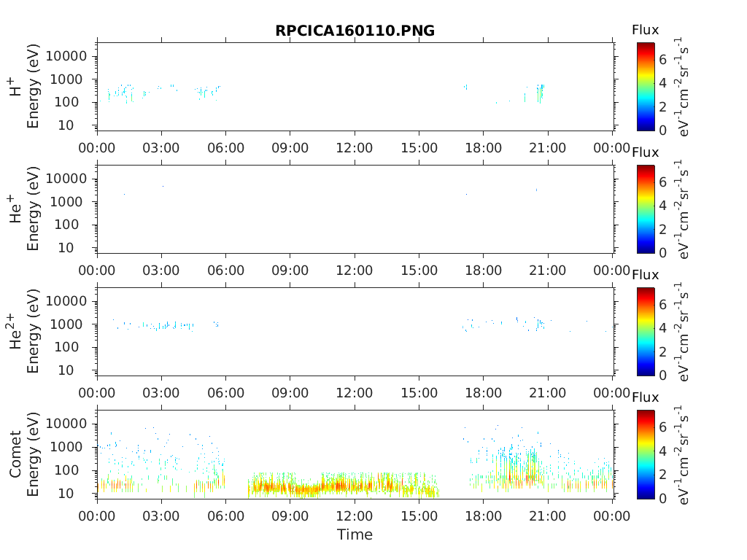Click the colorbar value 4 on He+ panel
This screenshot has height=560, width=747.
click(x=662, y=206)
